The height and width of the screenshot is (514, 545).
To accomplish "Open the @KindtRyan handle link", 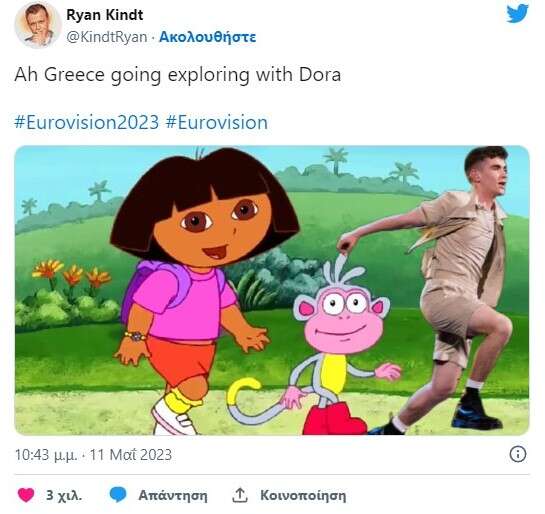I will coord(107,37).
